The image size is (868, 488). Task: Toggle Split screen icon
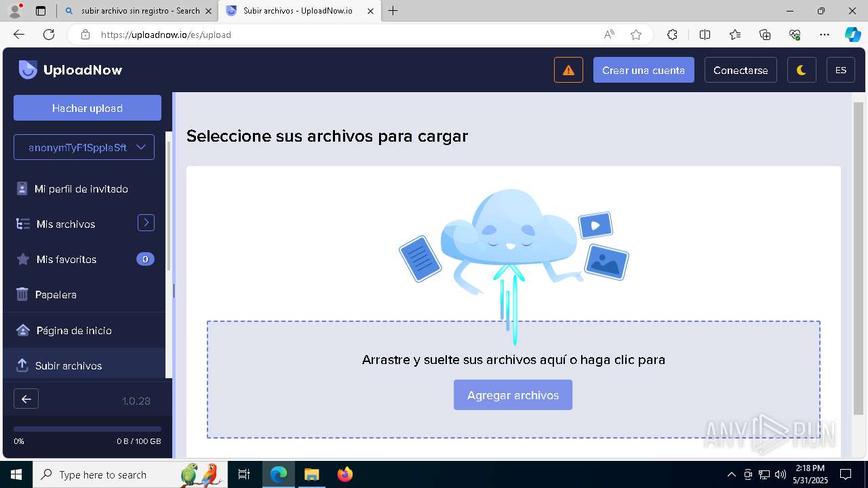click(x=705, y=35)
